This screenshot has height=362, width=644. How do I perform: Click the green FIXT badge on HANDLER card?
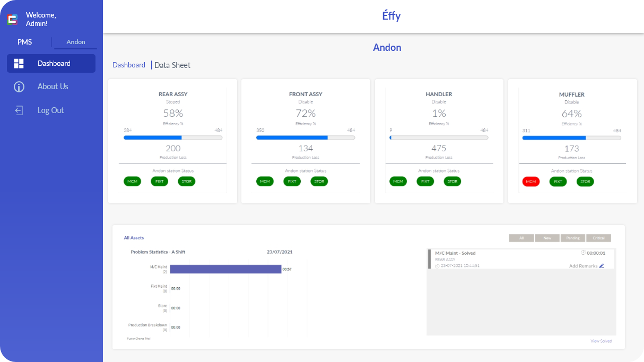425,181
